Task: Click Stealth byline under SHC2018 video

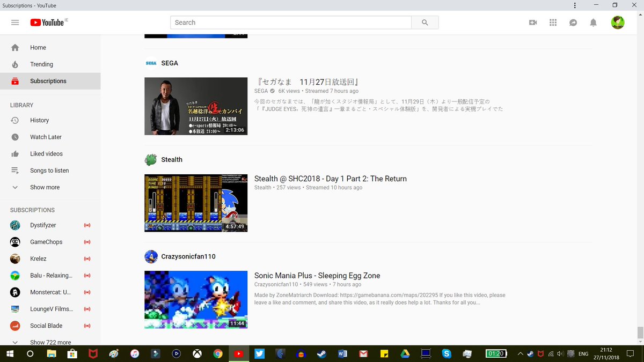Action: coord(262,188)
